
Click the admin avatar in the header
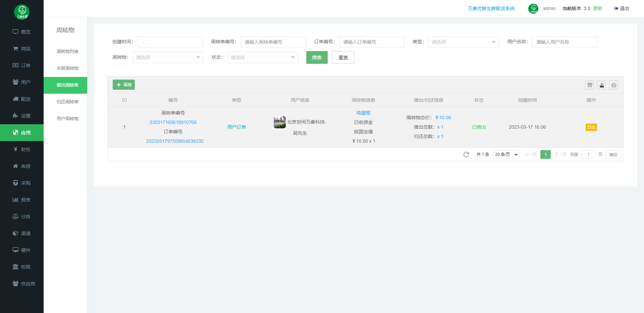click(x=533, y=9)
